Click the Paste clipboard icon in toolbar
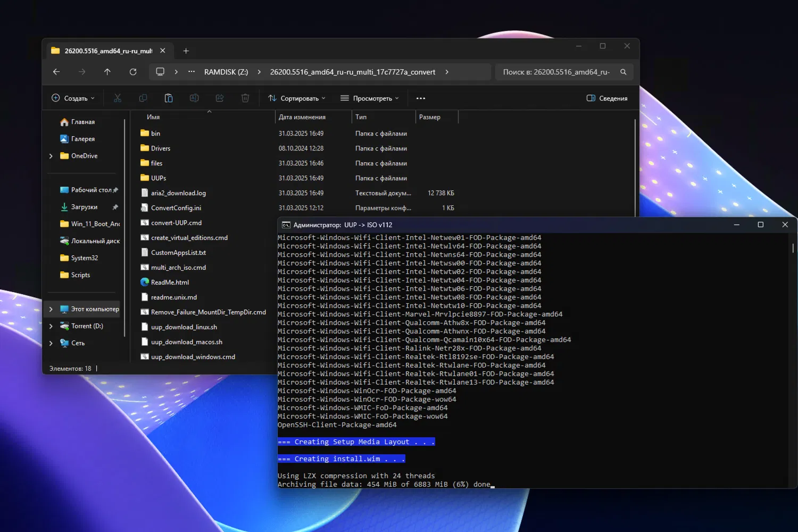This screenshot has width=798, height=532. pyautogui.click(x=169, y=98)
